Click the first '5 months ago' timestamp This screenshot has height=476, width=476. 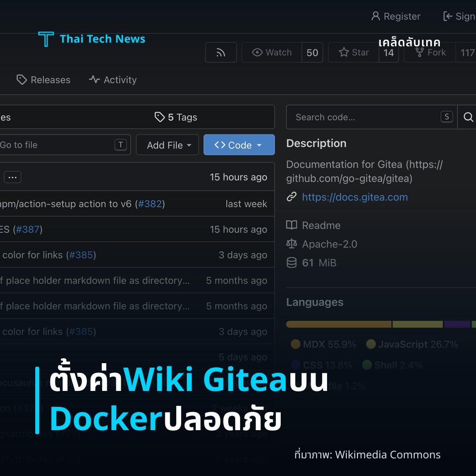[237, 280]
